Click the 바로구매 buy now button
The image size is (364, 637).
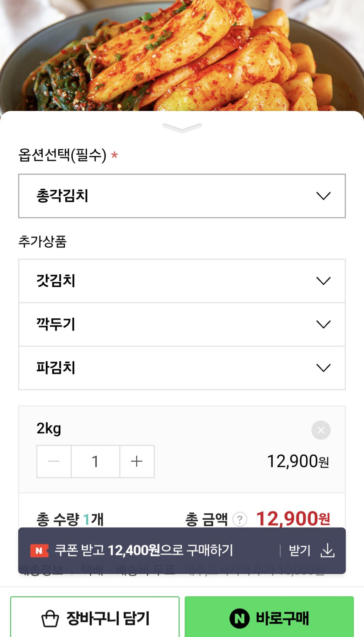(269, 618)
